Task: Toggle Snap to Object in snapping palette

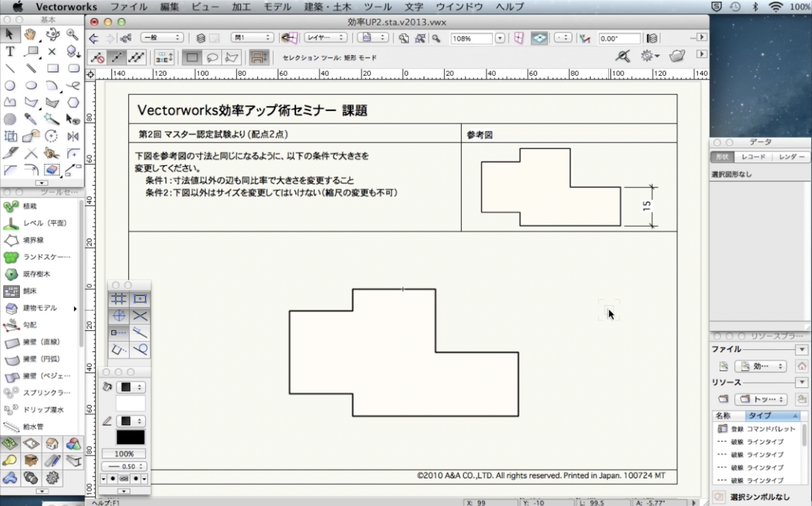Action: pyautogui.click(x=140, y=299)
